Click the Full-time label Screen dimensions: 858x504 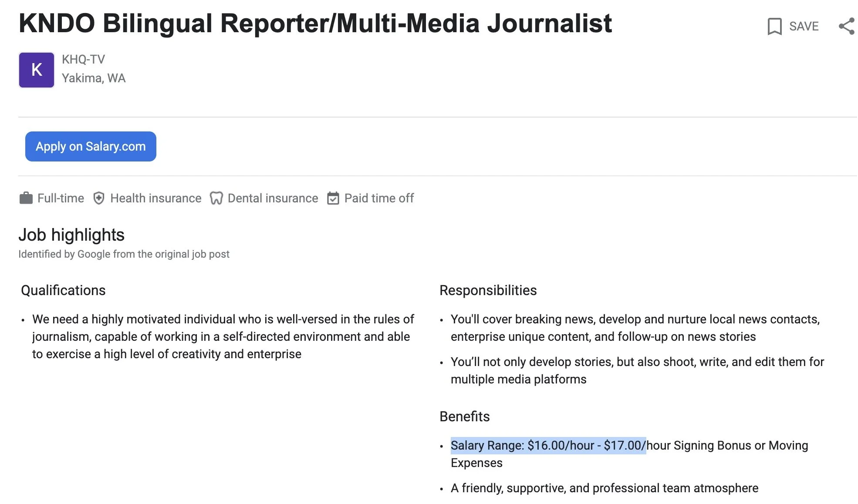[x=61, y=198]
